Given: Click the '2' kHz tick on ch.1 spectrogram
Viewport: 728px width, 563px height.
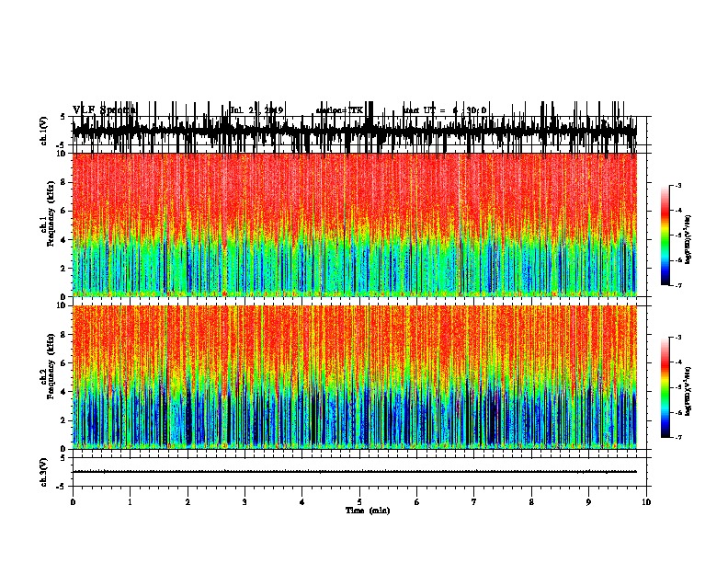Looking at the screenshot, I should pyautogui.click(x=64, y=269).
